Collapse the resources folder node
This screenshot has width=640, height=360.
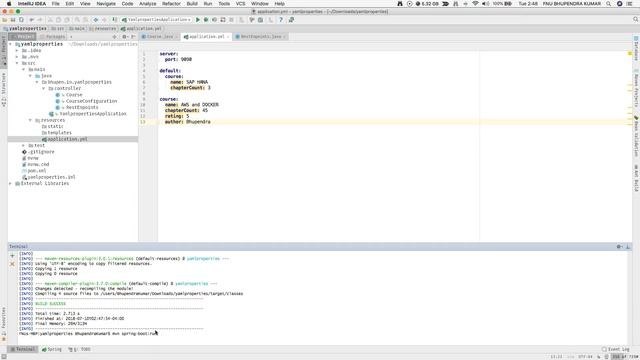pyautogui.click(x=31, y=120)
